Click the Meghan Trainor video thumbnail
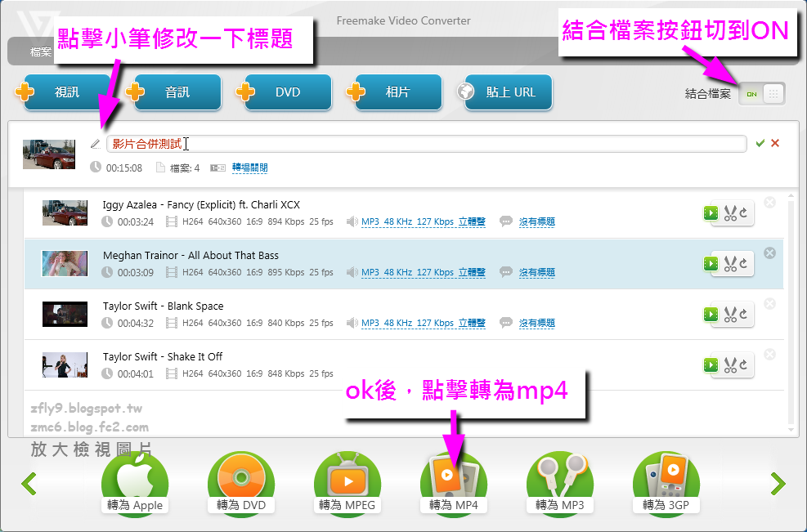Image resolution: width=807 pixels, height=532 pixels. [65, 263]
